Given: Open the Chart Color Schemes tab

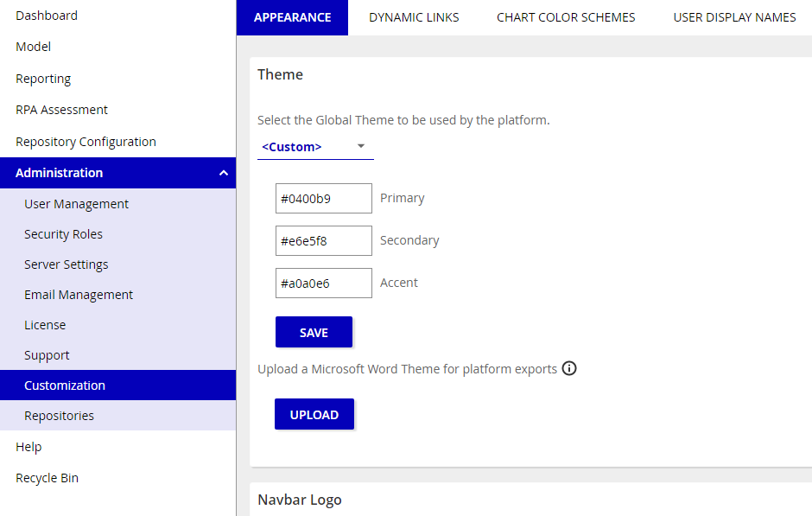Looking at the screenshot, I should coord(566,17).
